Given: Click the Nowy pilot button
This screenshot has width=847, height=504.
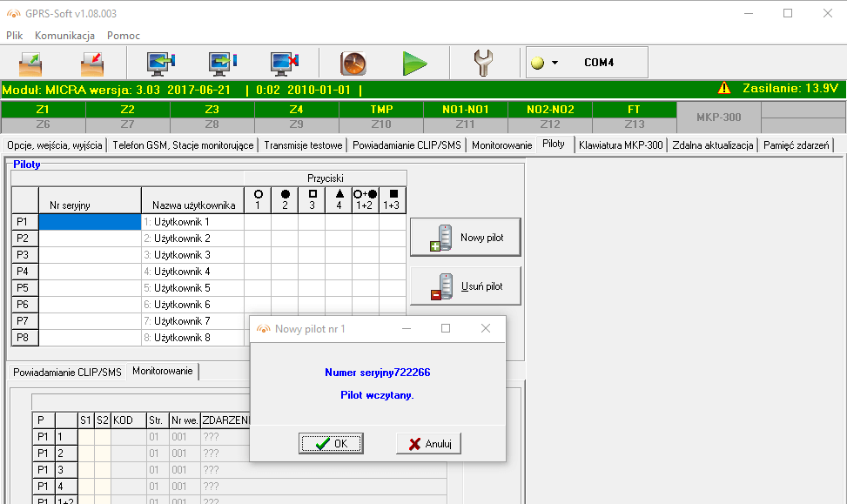Looking at the screenshot, I should tap(465, 237).
